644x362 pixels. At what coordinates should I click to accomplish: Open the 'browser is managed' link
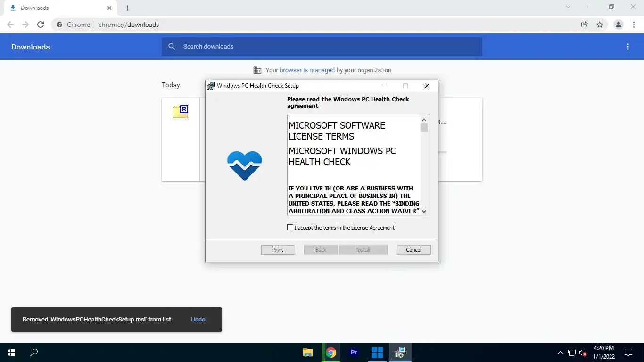(307, 70)
